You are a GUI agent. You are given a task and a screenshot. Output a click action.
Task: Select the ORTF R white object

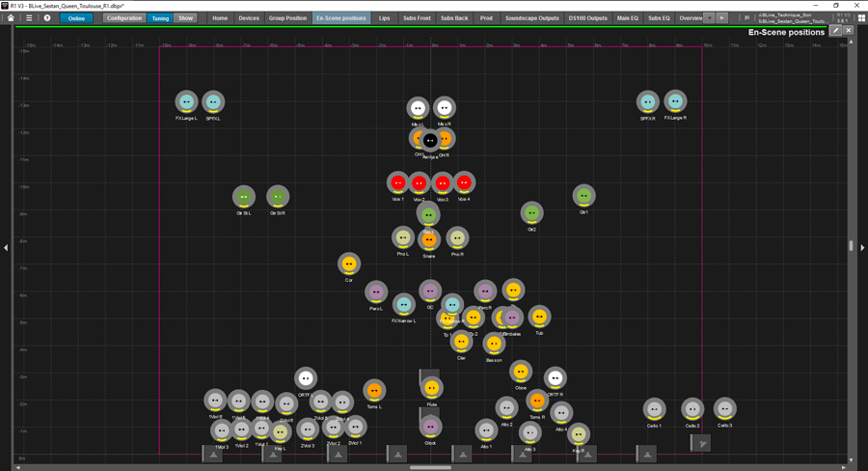(555, 378)
